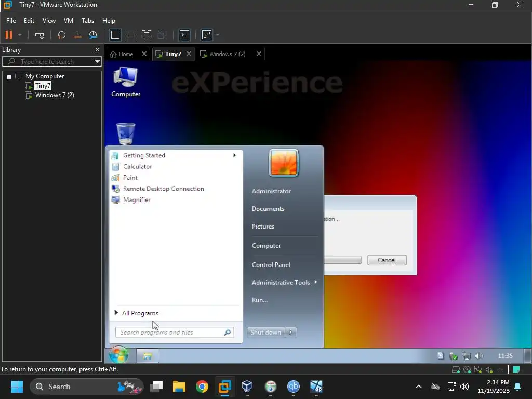The height and width of the screenshot is (399, 532).
Task: Launch Paint from Start menu
Action: pos(130,178)
